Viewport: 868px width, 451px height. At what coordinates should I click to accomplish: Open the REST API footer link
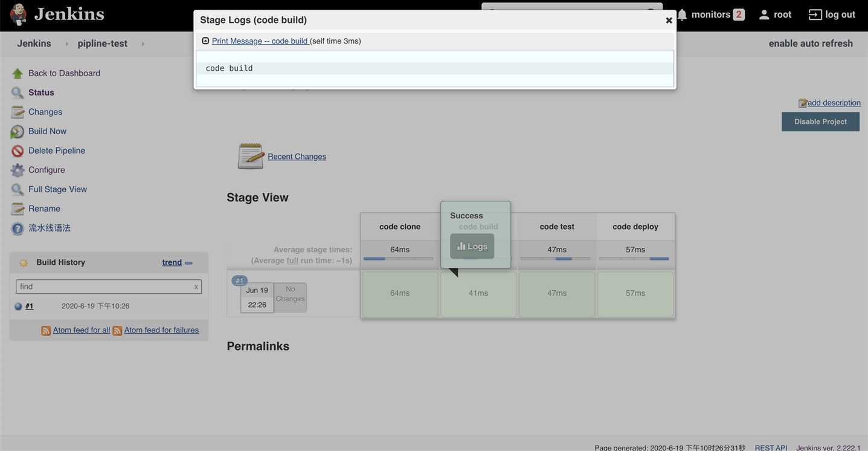tap(771, 447)
